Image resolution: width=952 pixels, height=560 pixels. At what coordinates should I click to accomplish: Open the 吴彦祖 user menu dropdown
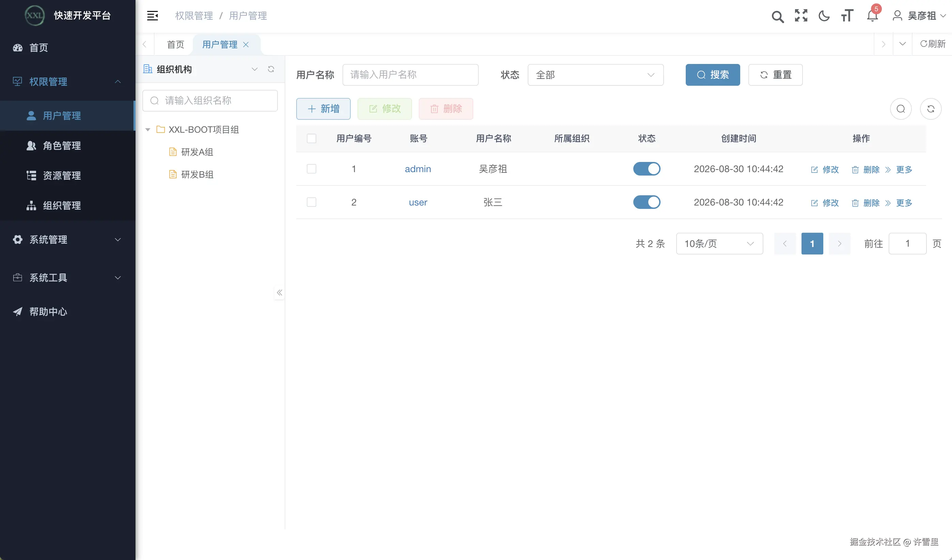click(919, 16)
